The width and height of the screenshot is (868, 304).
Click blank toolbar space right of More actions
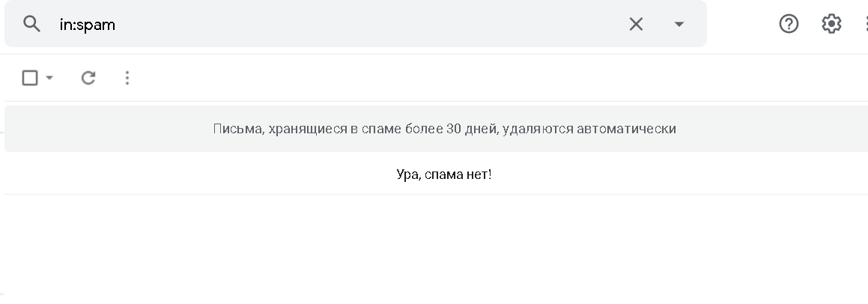pyautogui.click(x=449, y=78)
